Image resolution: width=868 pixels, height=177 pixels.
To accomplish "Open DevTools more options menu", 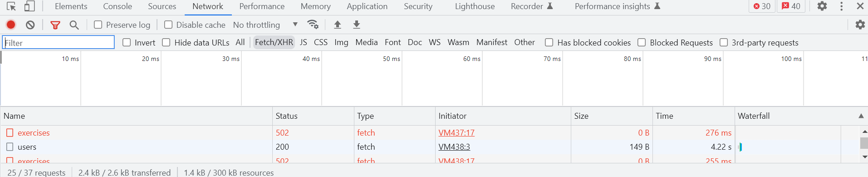I will tap(842, 6).
